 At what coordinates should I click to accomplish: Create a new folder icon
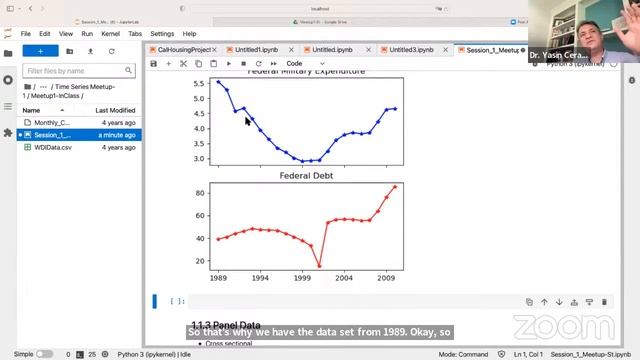coord(70,51)
